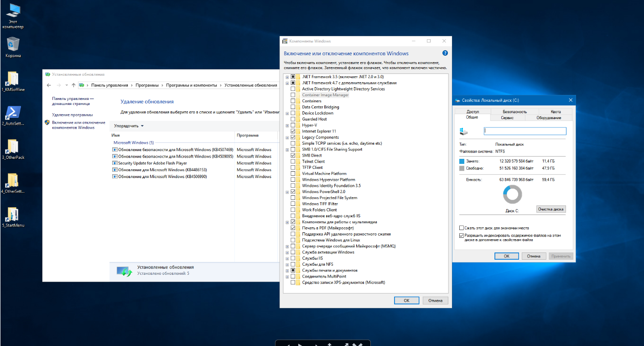The image size is (644, 346).
Task: Click 'Отмена' in disk properties window
Action: coord(534,256)
